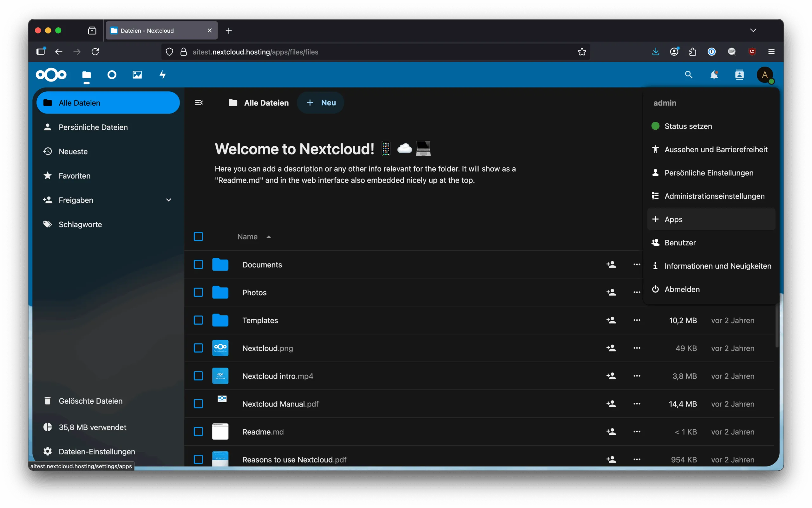Click the browser address bar URL field
The height and width of the screenshot is (508, 812).
coord(376,52)
